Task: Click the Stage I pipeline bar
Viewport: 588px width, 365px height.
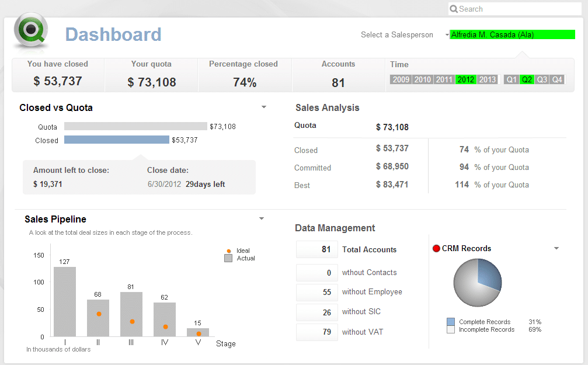Action: coord(65,301)
